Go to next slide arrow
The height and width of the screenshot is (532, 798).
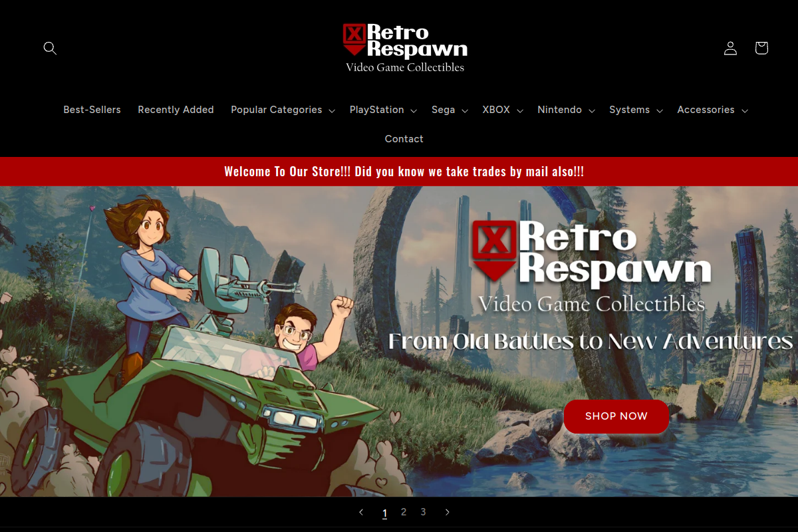(x=448, y=512)
